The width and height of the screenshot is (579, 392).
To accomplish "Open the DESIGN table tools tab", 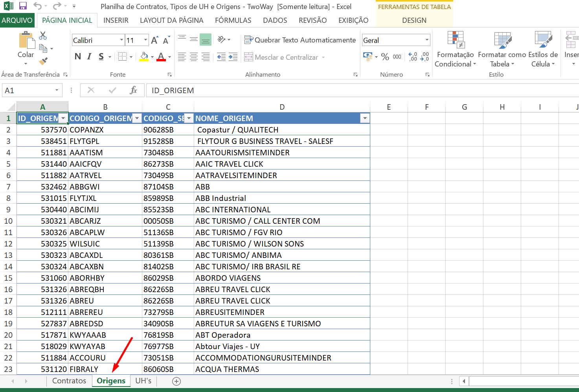I will [x=414, y=20].
